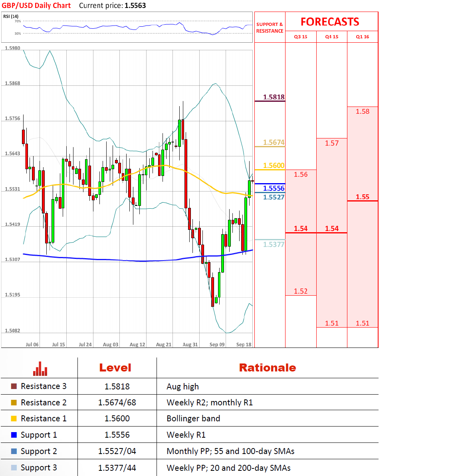
Task: Click the 1.5527 support level label
Action: [274, 198]
